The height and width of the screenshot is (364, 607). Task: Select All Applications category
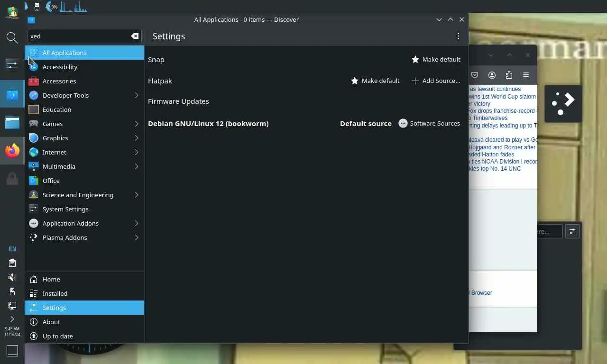84,53
